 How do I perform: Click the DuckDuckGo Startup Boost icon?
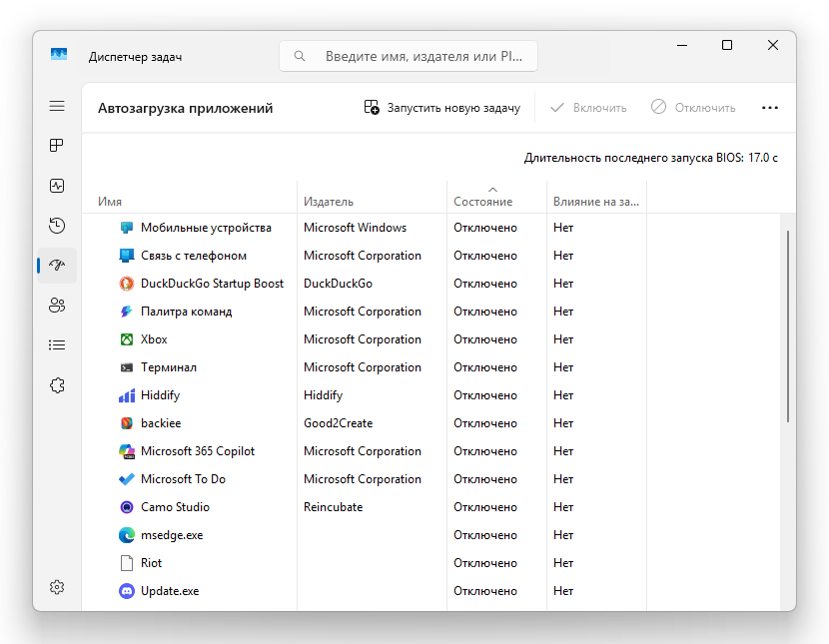click(x=127, y=284)
